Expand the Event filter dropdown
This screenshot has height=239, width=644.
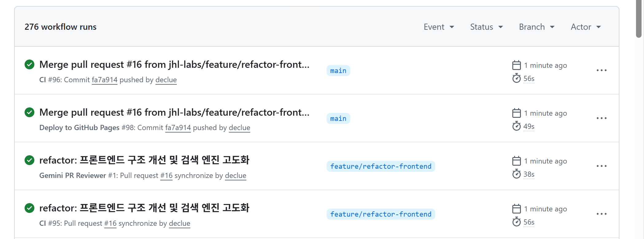(x=439, y=27)
